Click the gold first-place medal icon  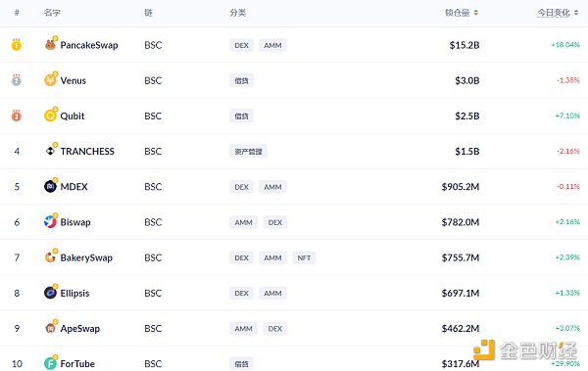[x=16, y=45]
